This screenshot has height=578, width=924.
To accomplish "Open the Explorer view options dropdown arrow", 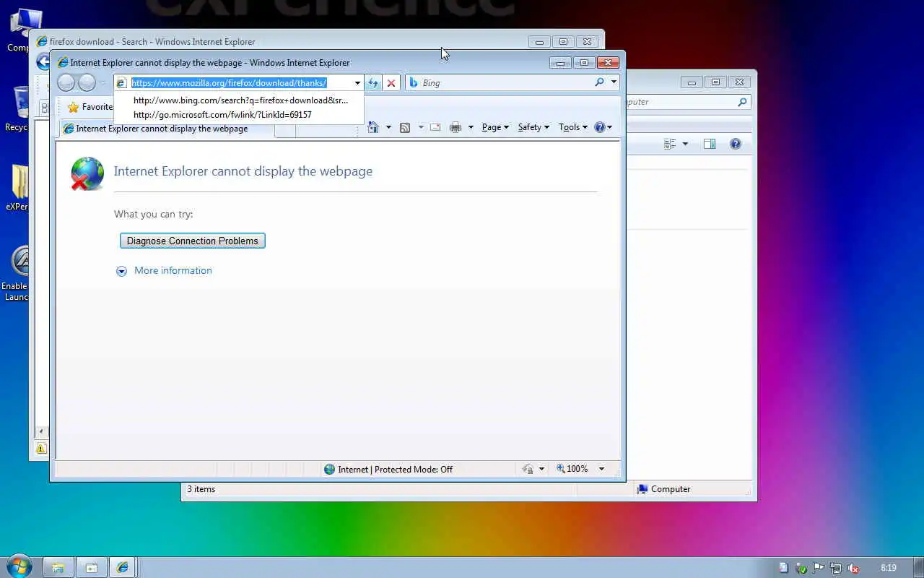I will 685,144.
